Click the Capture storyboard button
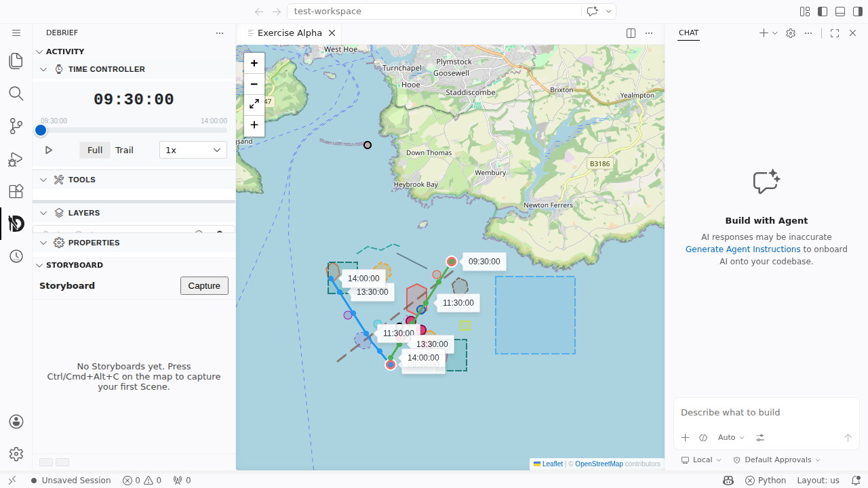The height and width of the screenshot is (488, 868). pyautogui.click(x=204, y=285)
